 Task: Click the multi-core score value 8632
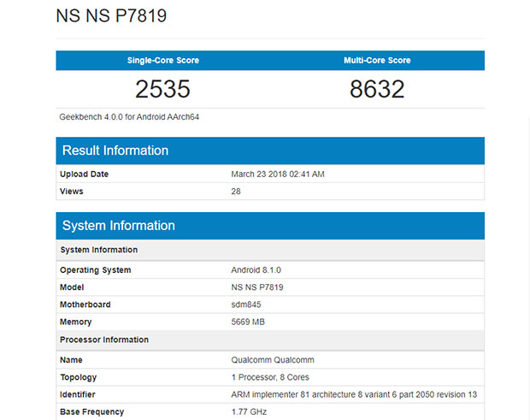click(x=377, y=89)
